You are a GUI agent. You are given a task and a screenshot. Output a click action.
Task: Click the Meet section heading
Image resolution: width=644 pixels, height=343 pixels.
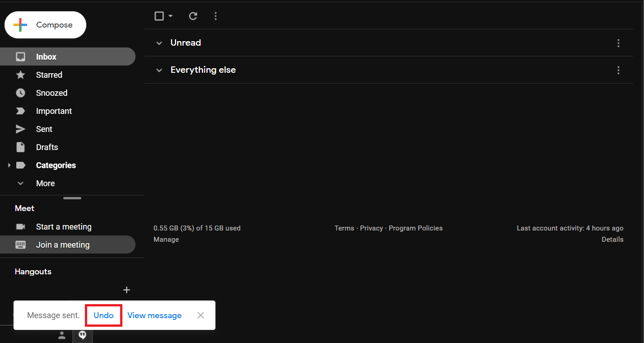point(24,208)
